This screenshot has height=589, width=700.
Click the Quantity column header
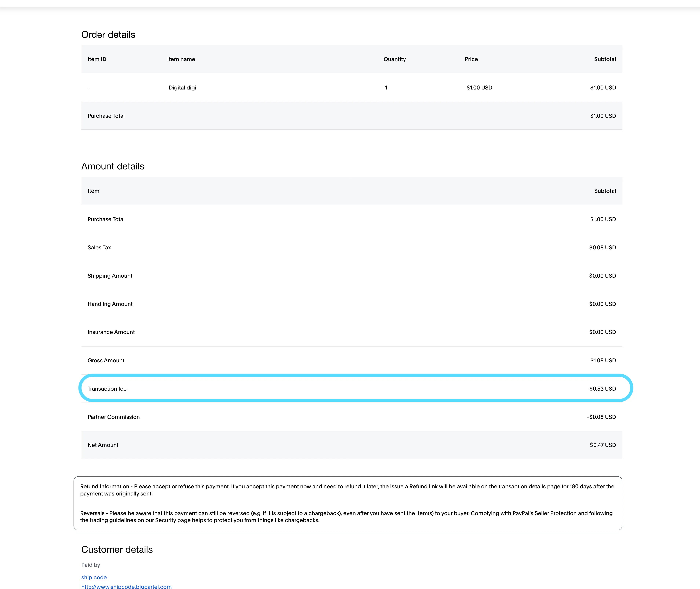394,59
